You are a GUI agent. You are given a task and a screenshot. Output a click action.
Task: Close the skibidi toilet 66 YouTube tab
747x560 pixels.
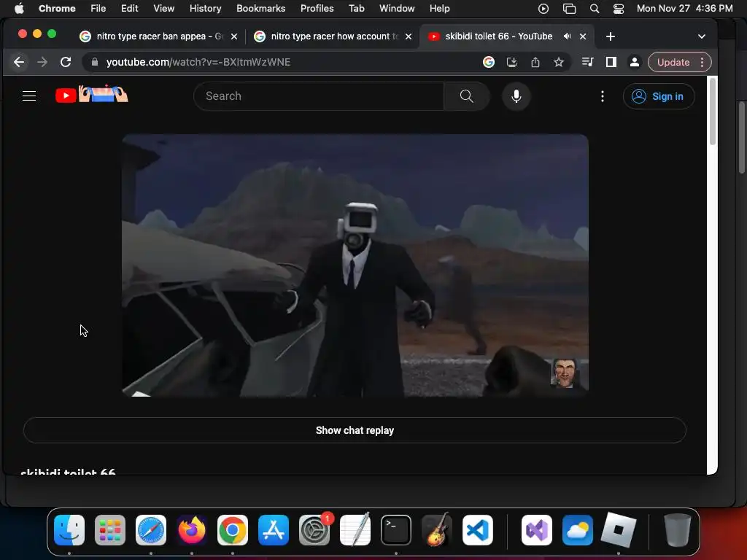click(583, 36)
